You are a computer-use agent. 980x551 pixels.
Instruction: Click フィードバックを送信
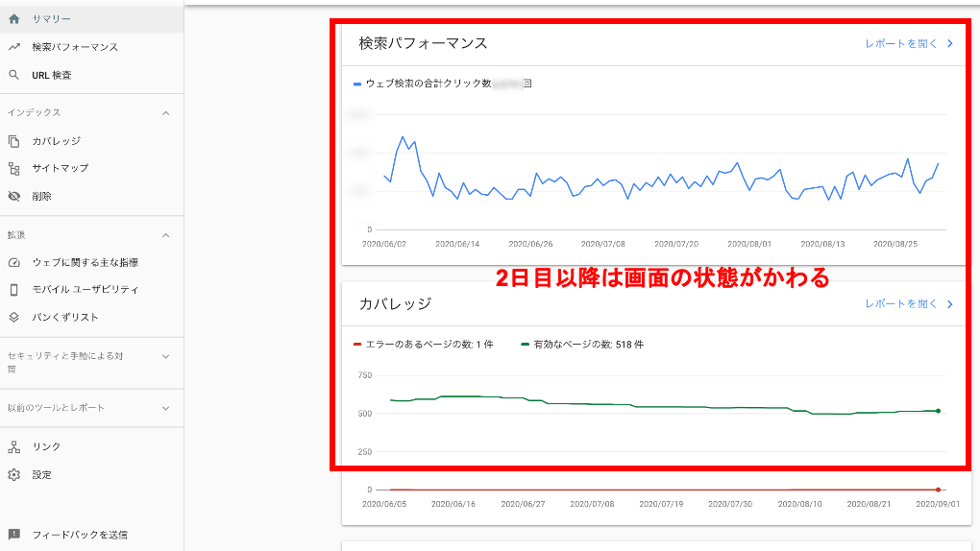coord(80,535)
